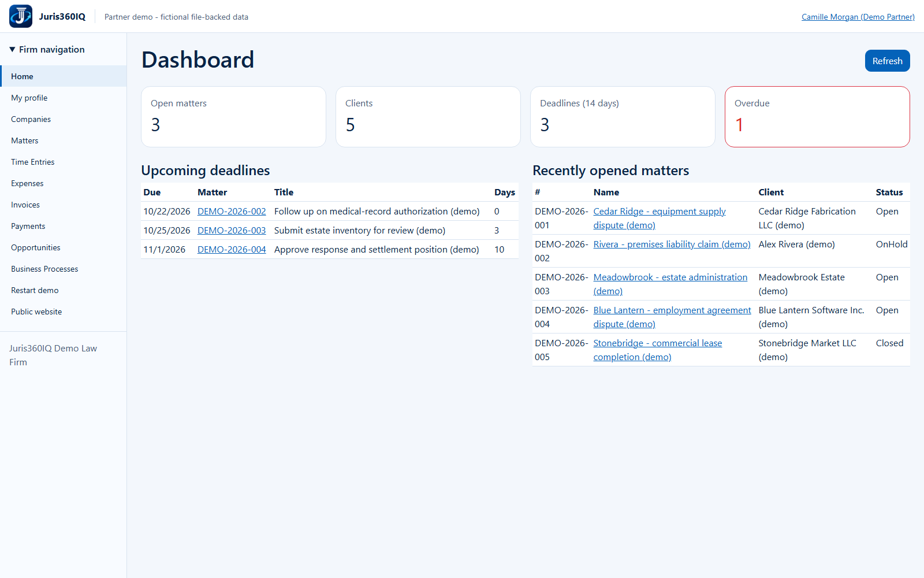Click the Days column header
This screenshot has width=924, height=578.
tap(505, 192)
